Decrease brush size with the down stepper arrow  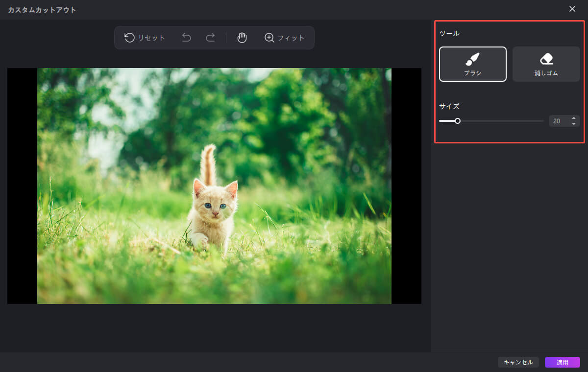point(574,124)
